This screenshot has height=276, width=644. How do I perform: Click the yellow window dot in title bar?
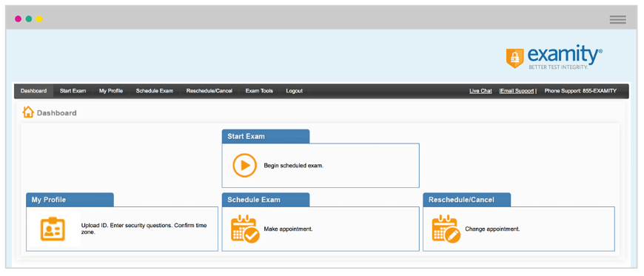pyautogui.click(x=39, y=19)
